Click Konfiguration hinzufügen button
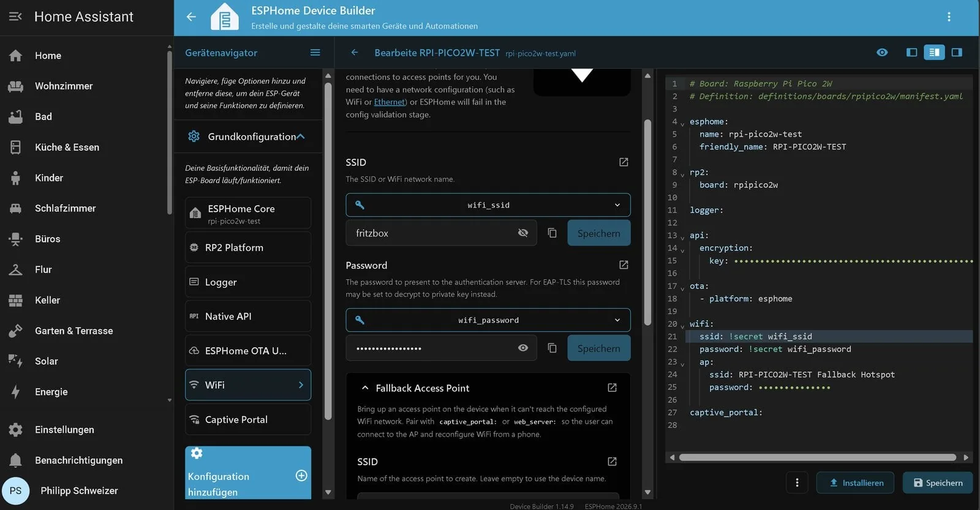The width and height of the screenshot is (980, 510). click(248, 473)
